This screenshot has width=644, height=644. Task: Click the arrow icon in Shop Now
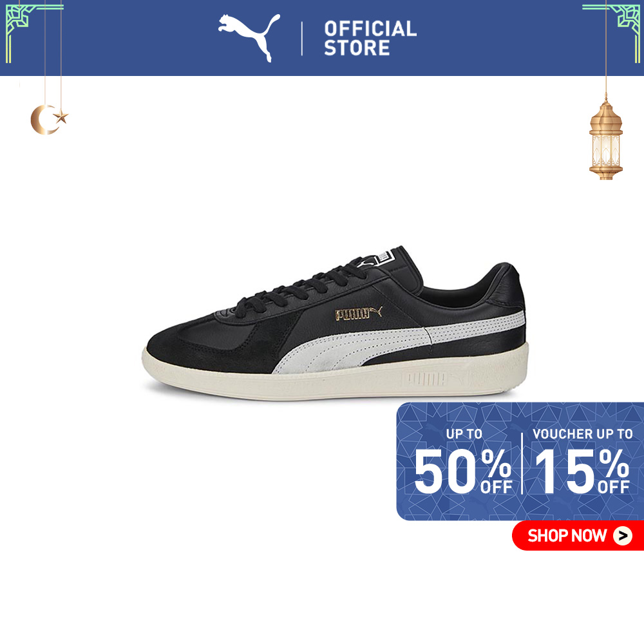pyautogui.click(x=623, y=536)
